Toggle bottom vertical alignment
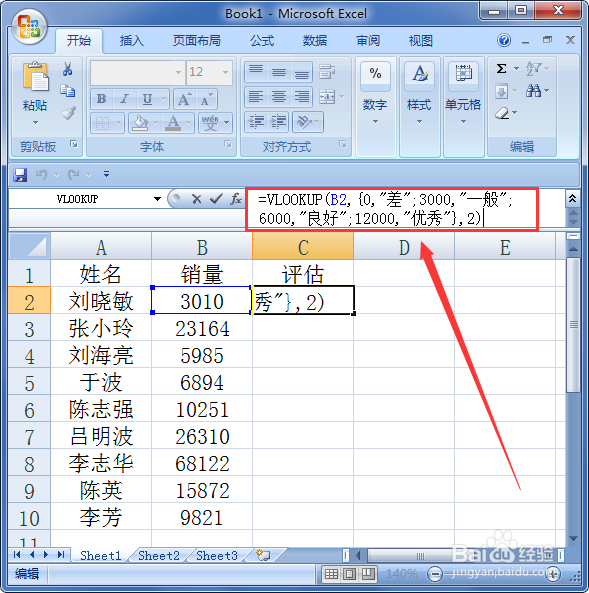Viewport: 589px width, 593px height. (x=301, y=71)
